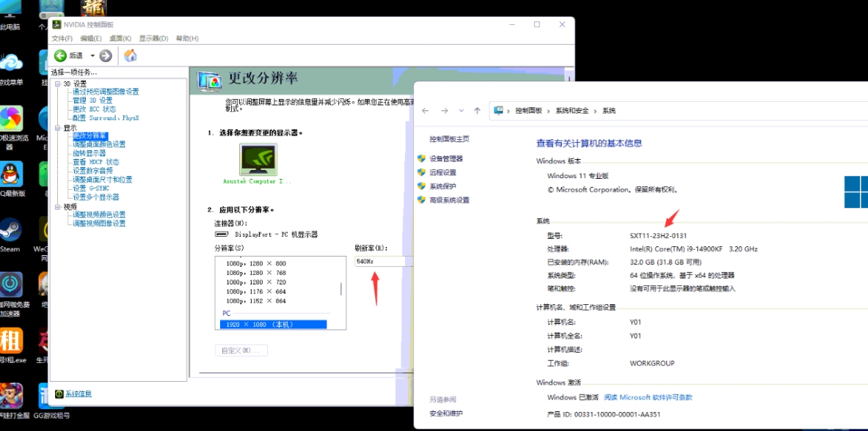Select the 1920 × 1080 (本机) resolution
Viewport: 868px width, 431px height.
coord(273,324)
